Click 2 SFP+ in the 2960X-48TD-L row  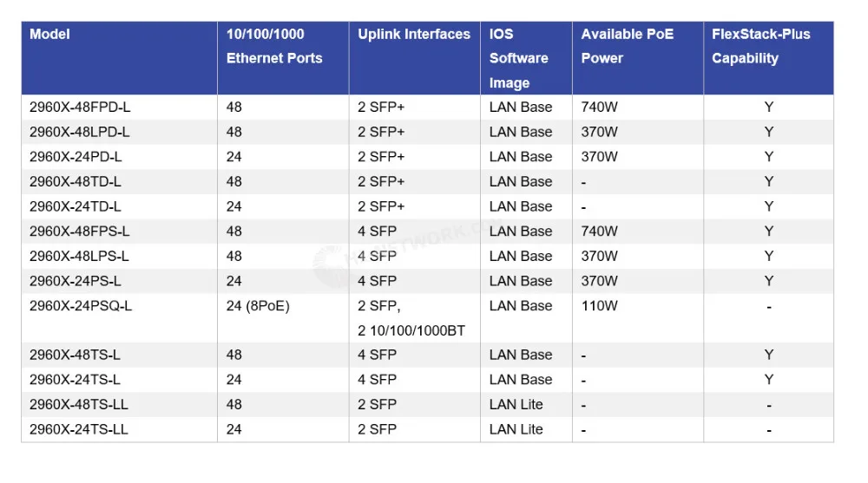(x=381, y=181)
